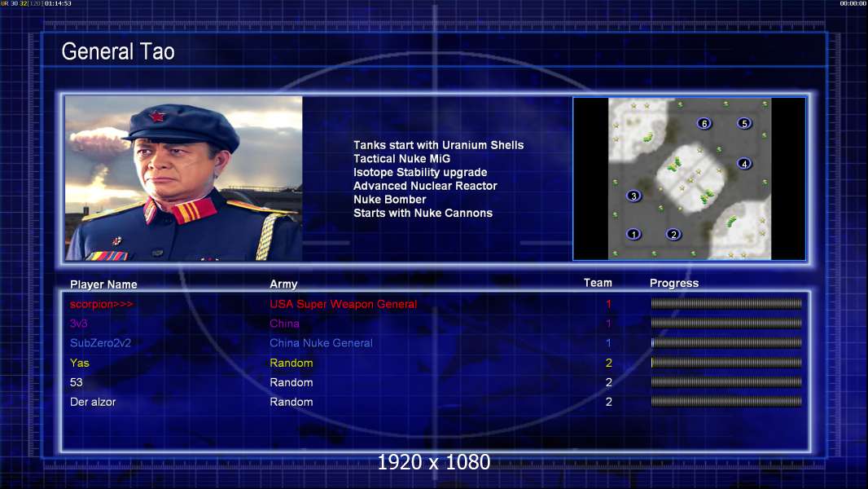868x489 pixels.
Task: Choose start position marker 4 on minimap
Action: (x=744, y=163)
